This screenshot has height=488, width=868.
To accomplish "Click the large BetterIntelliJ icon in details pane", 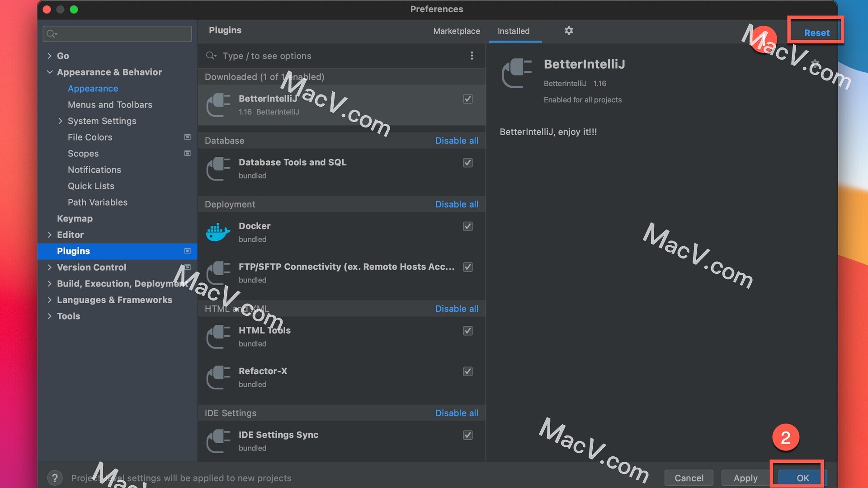I will (x=516, y=73).
